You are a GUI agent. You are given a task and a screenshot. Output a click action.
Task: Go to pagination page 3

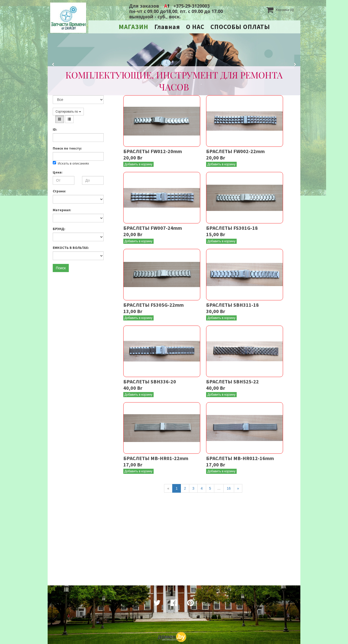tap(193, 488)
